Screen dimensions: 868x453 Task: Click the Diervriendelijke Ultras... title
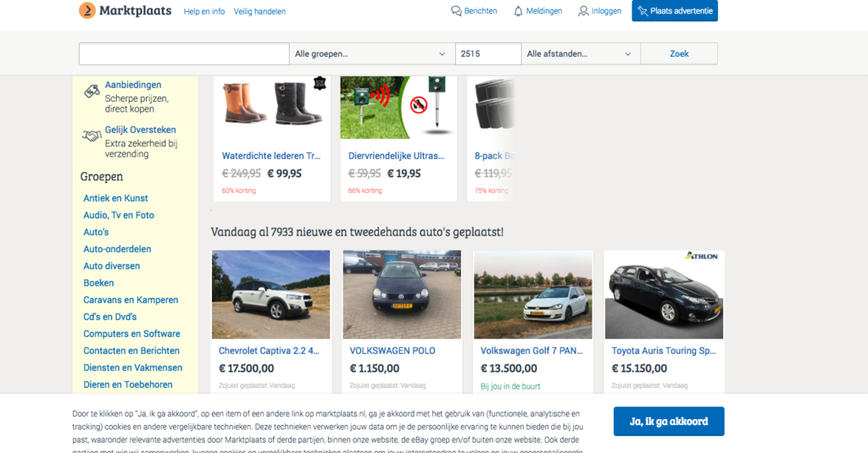click(397, 156)
